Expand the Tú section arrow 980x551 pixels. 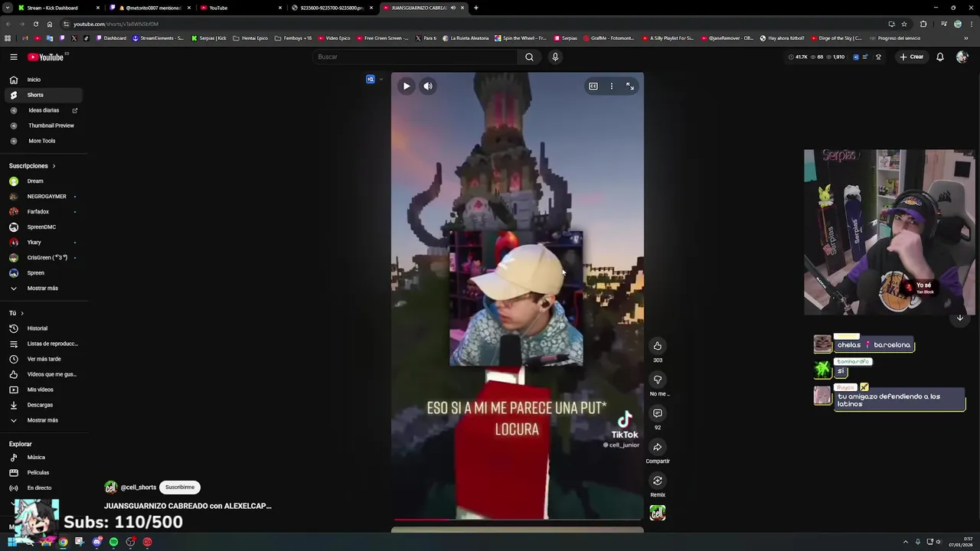(x=22, y=313)
